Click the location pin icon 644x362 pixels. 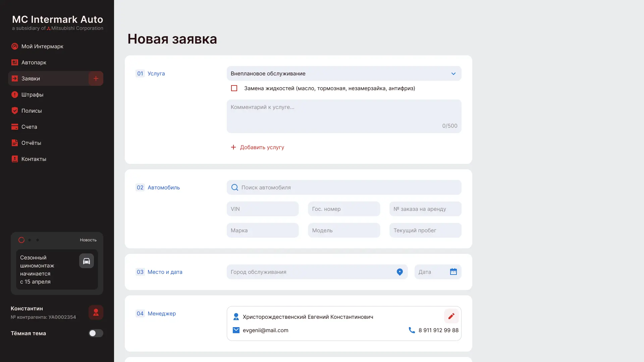(x=400, y=272)
